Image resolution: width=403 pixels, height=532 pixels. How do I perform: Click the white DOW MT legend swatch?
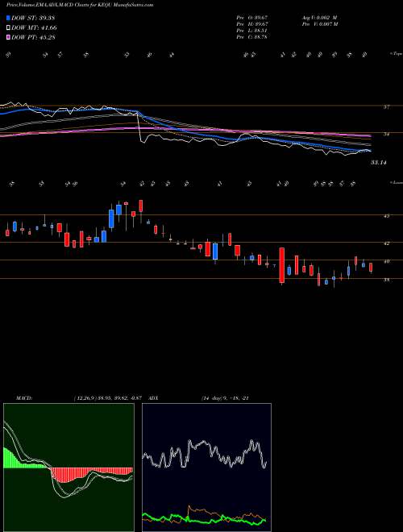(8, 28)
